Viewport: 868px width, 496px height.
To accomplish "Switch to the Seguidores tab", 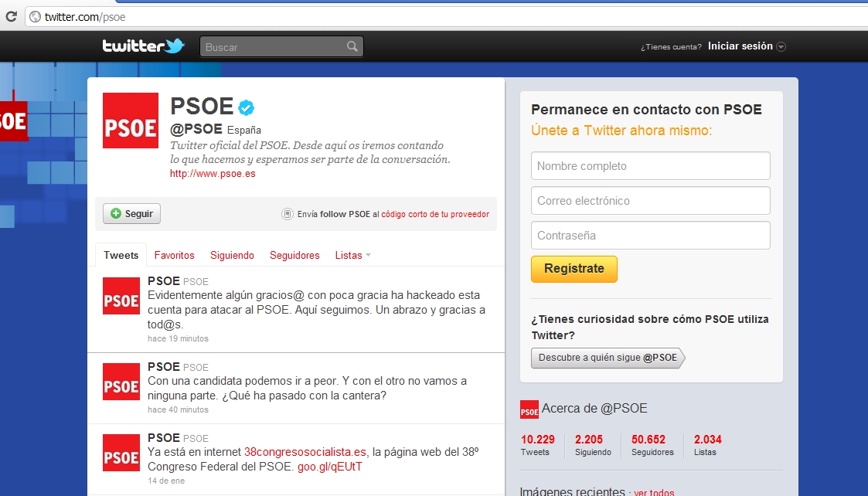I will pos(294,255).
